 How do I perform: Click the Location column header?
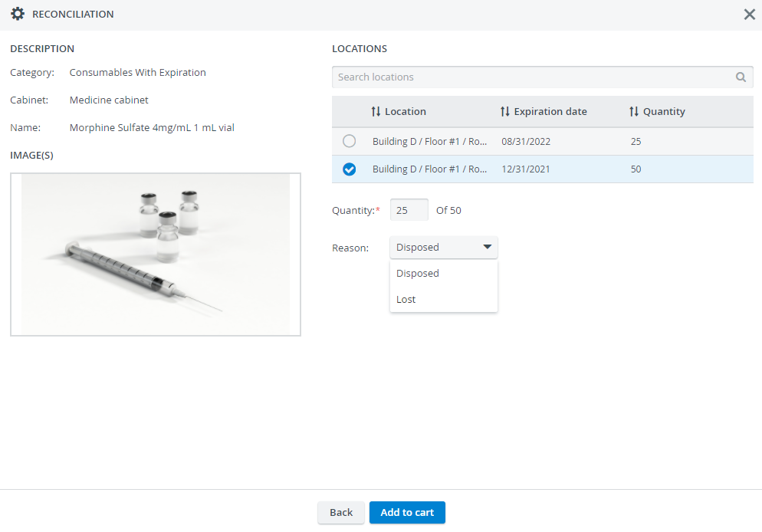(406, 112)
